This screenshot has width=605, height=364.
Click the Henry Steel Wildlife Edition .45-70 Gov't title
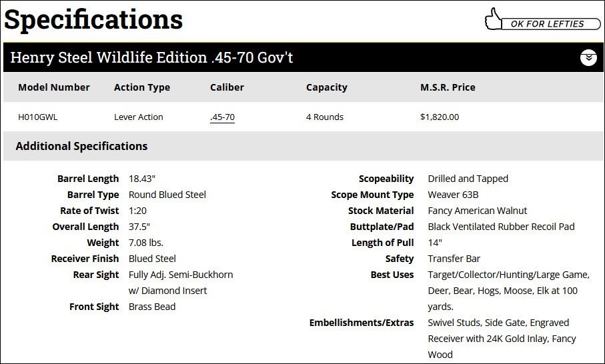151,58
